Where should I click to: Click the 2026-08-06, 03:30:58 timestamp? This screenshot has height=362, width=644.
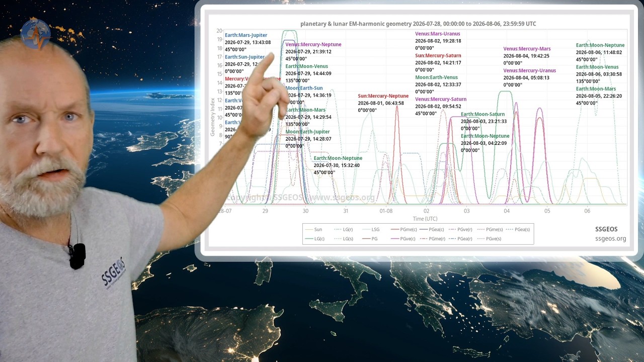[599, 74]
